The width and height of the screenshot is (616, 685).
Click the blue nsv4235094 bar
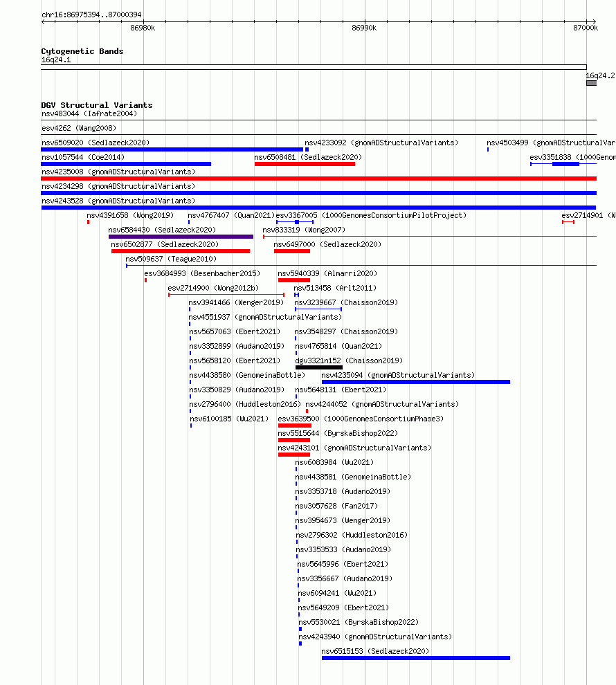416,382
